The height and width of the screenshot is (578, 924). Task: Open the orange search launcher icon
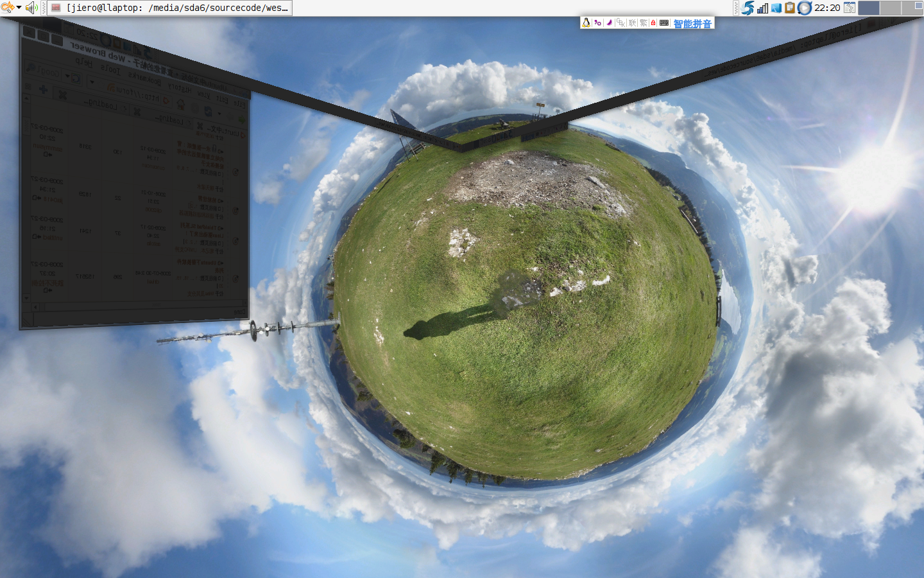click(7, 8)
